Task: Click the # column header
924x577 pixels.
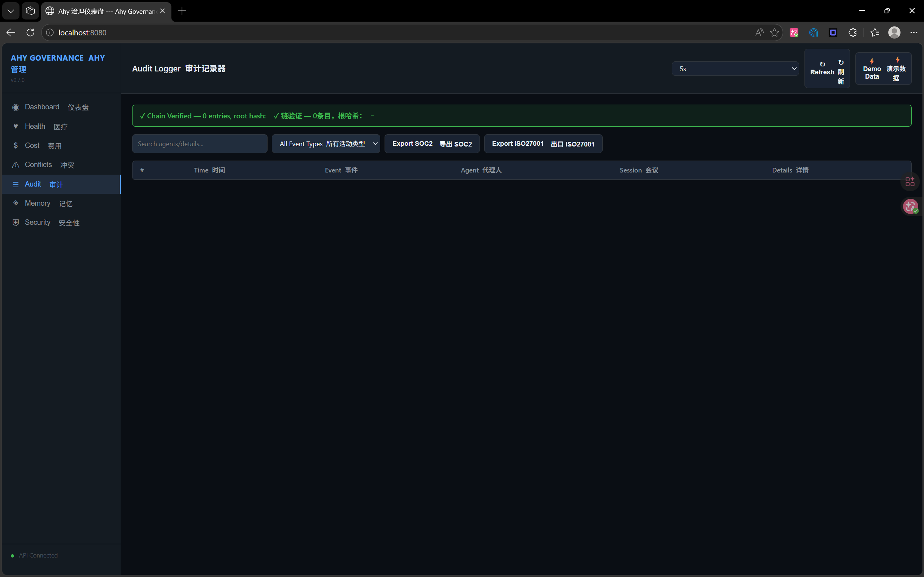Action: pyautogui.click(x=142, y=170)
